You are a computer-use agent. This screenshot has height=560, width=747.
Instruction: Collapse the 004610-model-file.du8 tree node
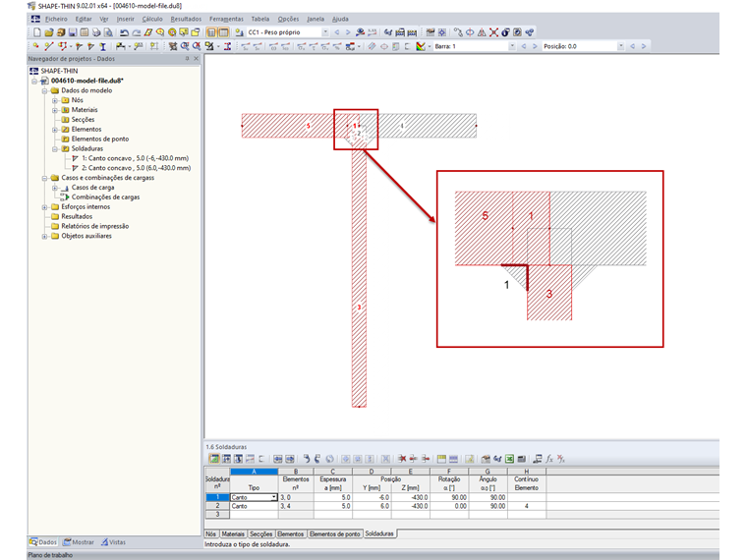(x=34, y=81)
